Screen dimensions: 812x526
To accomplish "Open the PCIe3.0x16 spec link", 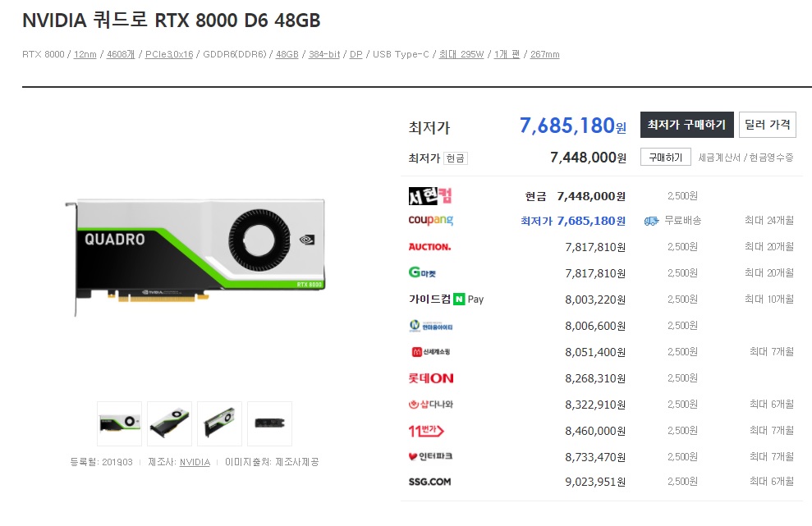I will (x=169, y=54).
